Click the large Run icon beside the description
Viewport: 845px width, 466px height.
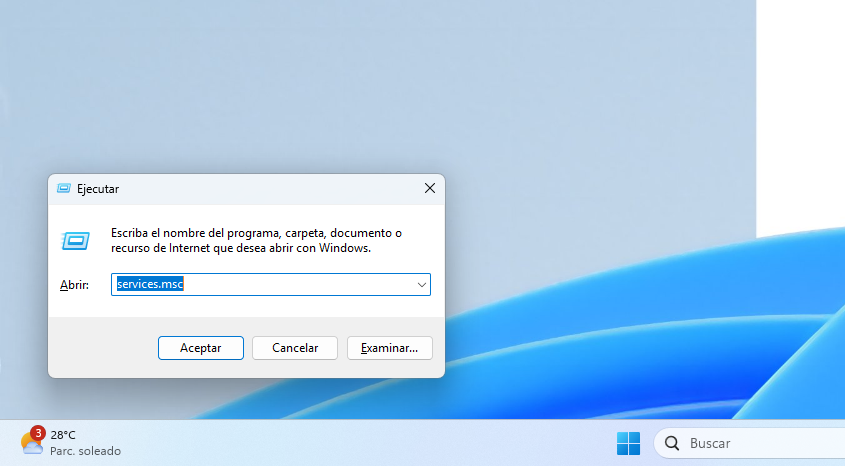click(76, 240)
